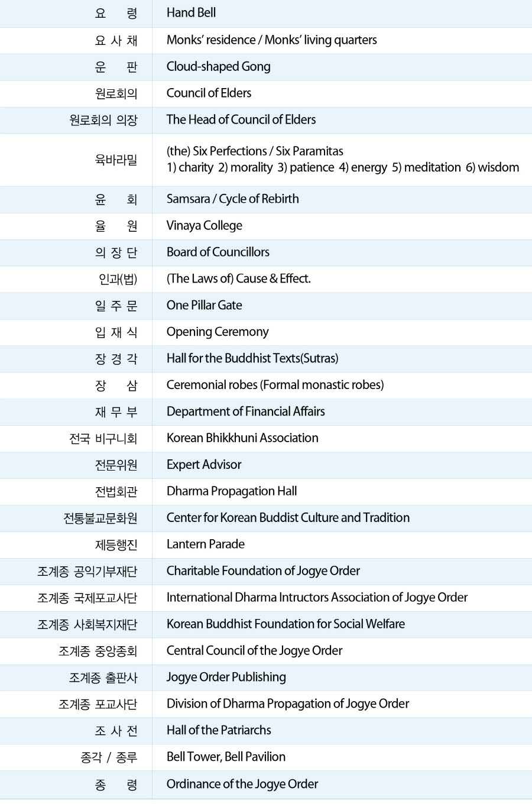The height and width of the screenshot is (804, 532).
Task: Click "International Dharma Intructors Association of Jogye Order"
Action: (317, 598)
